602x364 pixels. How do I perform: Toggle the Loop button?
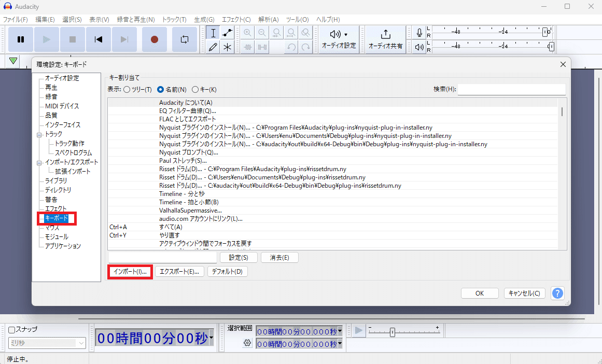tap(185, 39)
